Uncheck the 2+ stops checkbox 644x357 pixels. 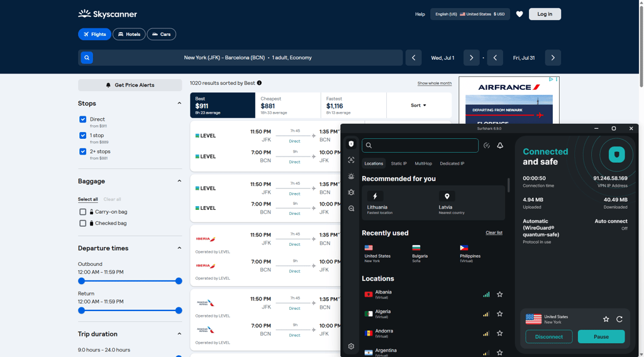(x=83, y=151)
